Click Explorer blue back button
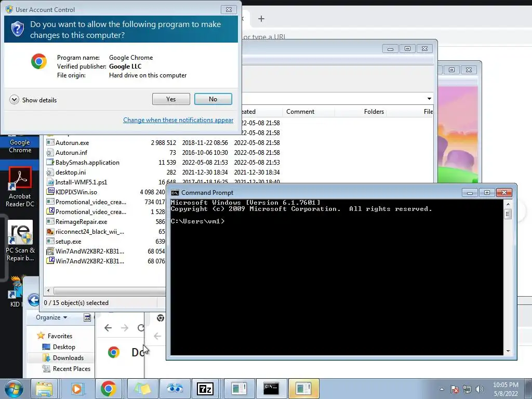This screenshot has height=399, width=532. tap(34, 300)
